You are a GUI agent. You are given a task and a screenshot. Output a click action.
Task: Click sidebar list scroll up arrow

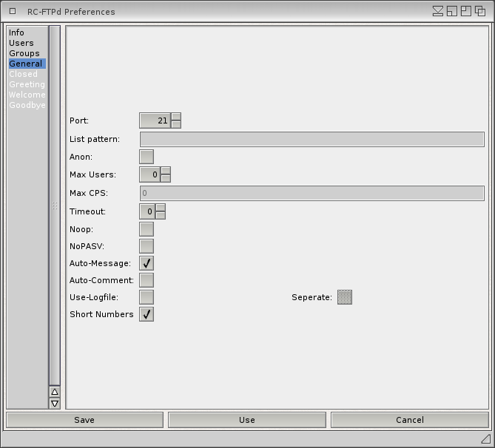54,392
